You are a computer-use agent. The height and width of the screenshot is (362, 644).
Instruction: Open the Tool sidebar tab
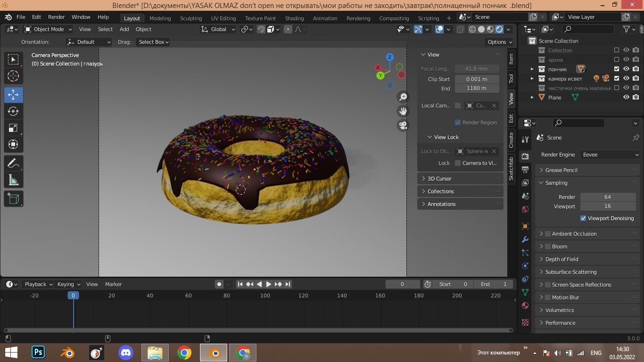pyautogui.click(x=511, y=78)
